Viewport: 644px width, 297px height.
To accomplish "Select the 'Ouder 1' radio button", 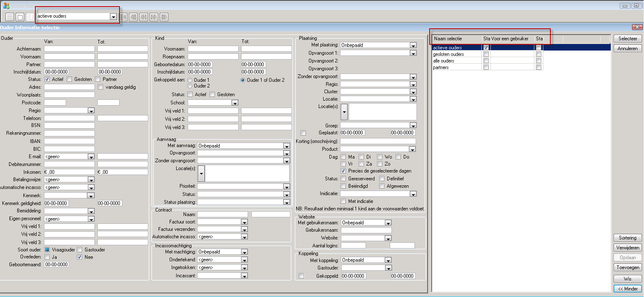I will [190, 80].
